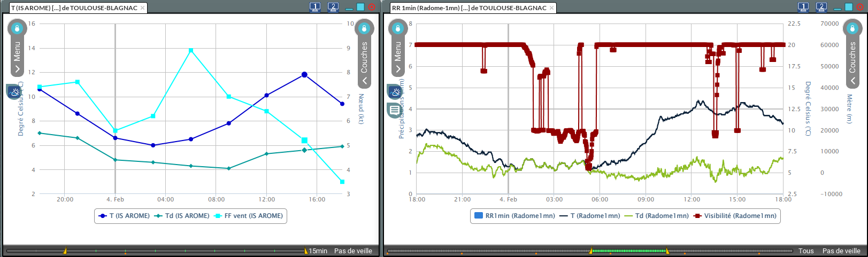Click the left timeline start marker in left panel

[x=65, y=251]
